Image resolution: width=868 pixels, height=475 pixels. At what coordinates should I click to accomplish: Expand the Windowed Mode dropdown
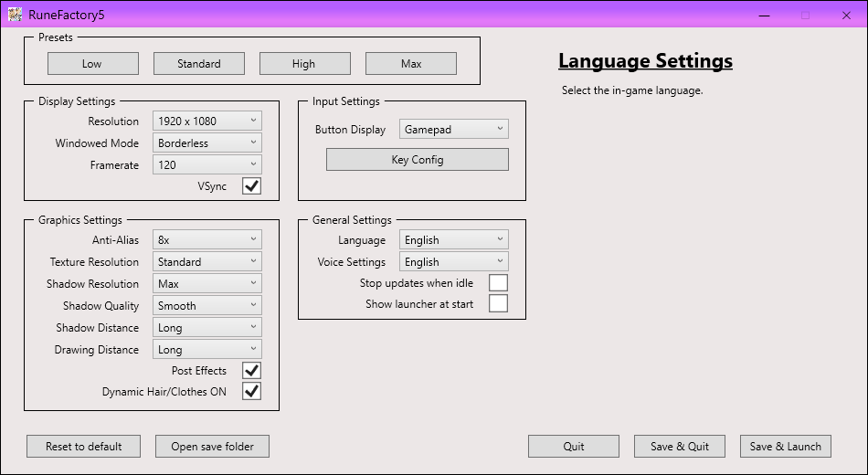206,143
